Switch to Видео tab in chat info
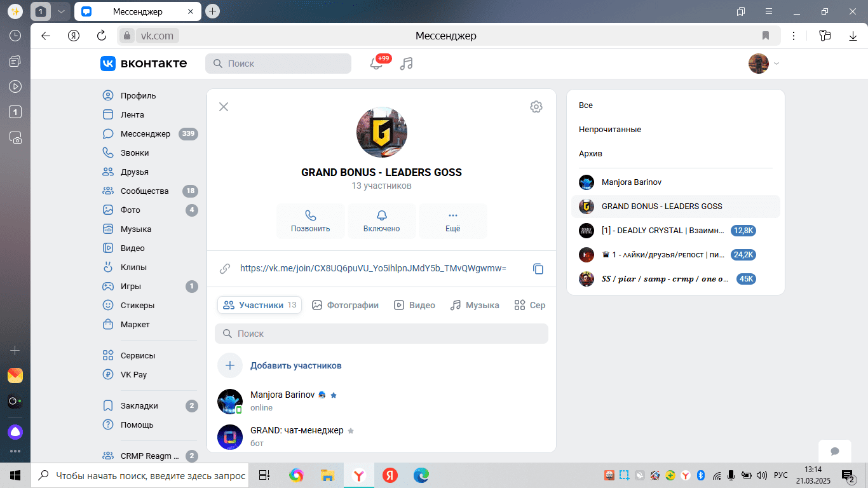 point(415,305)
